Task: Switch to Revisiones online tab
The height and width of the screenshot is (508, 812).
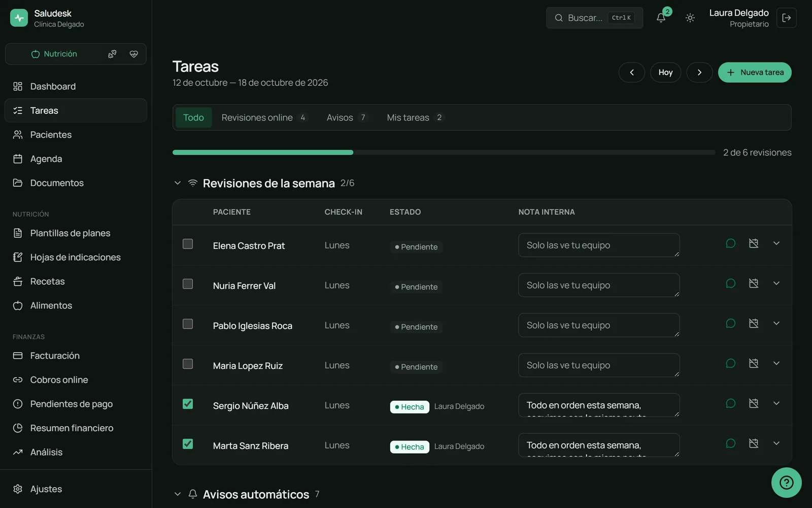Action: (264, 117)
